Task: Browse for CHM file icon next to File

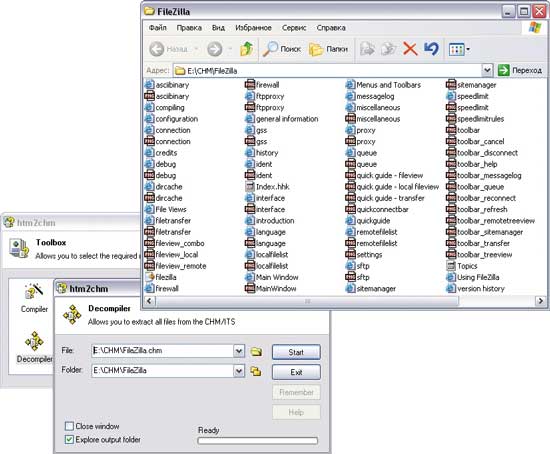Action: [256, 351]
